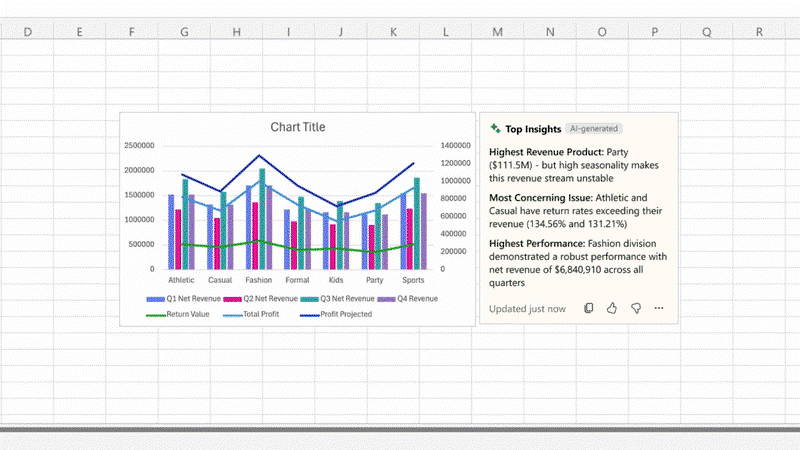The width and height of the screenshot is (800, 450).
Task: Select the Q1 Net Revenue legend swatch
Action: (155, 299)
